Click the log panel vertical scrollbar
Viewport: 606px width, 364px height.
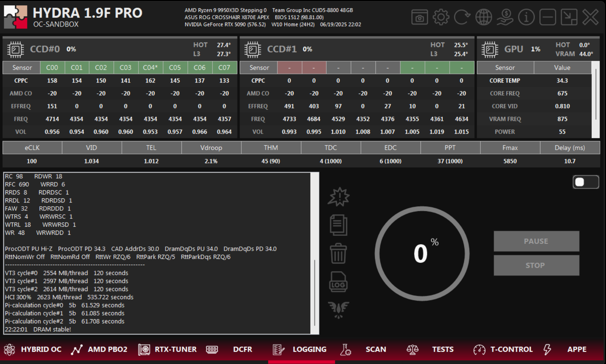pos(315,292)
